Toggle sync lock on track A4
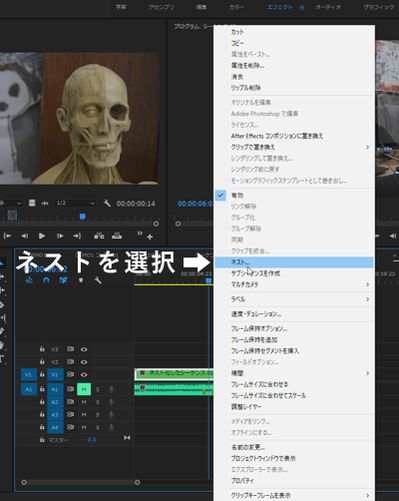This screenshot has width=399, height=501. 70,427
